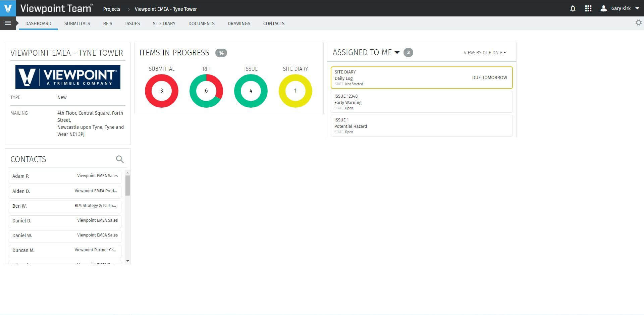Open dashboard settings gear

click(639, 22)
